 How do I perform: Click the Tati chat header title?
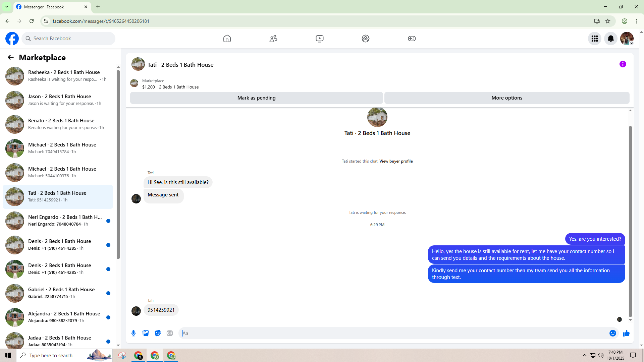click(180, 65)
